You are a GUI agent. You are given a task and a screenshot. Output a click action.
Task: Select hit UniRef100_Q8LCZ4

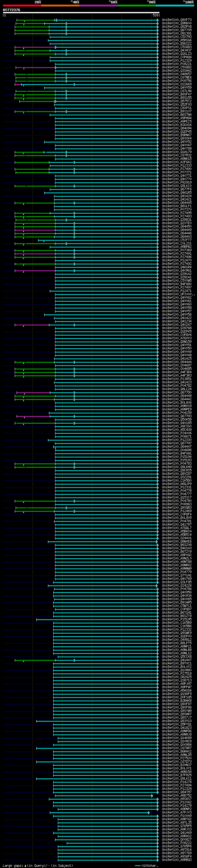tap(176, 389)
